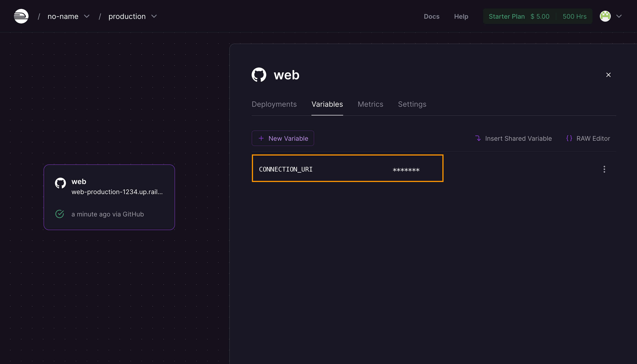Click the GitHub icon on the web service card
The image size is (637, 364).
click(x=60, y=183)
